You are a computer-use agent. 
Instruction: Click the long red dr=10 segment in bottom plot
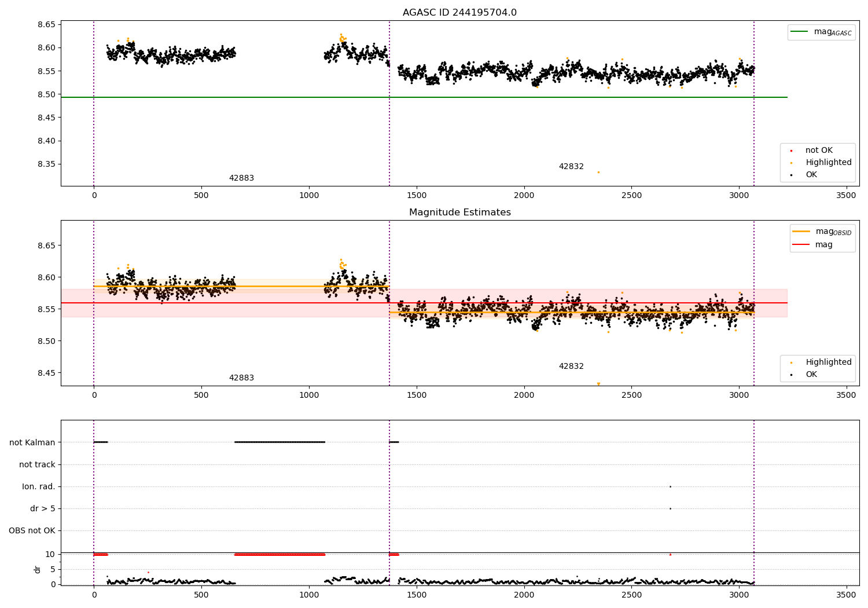pyautogui.click(x=279, y=554)
